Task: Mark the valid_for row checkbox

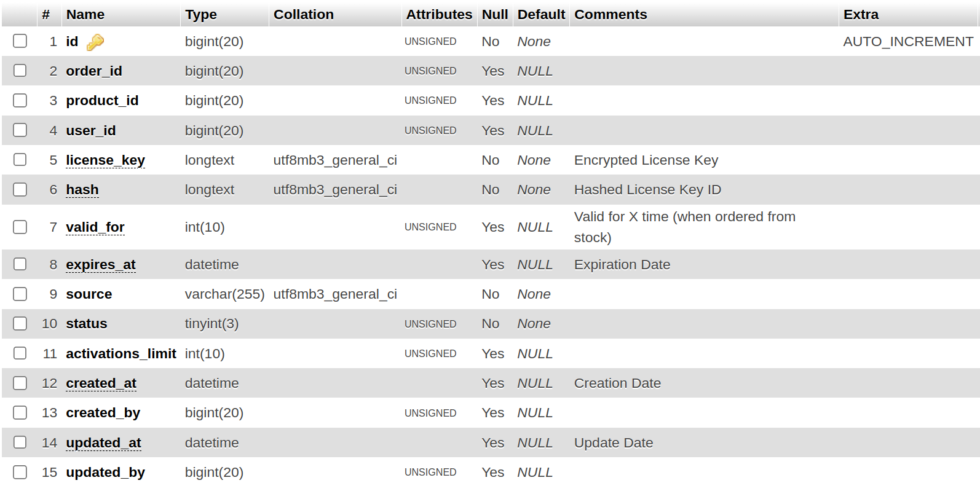Action: coord(20,227)
